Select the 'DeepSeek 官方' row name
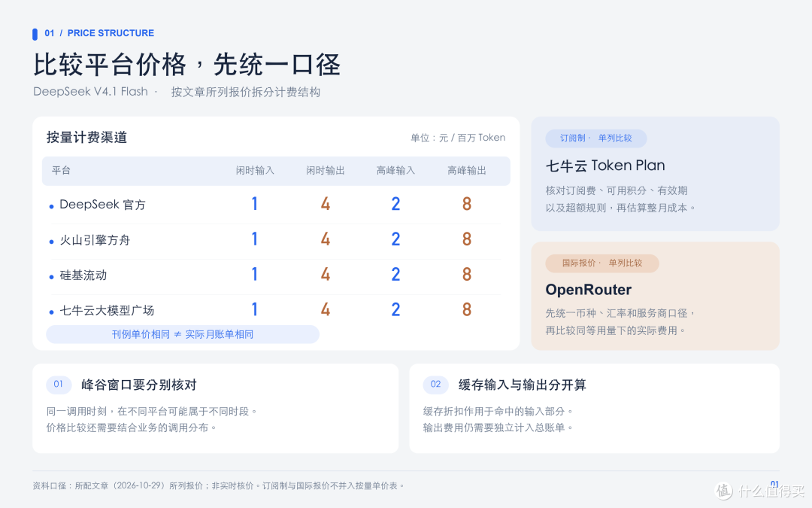812x508 pixels. pos(102,204)
